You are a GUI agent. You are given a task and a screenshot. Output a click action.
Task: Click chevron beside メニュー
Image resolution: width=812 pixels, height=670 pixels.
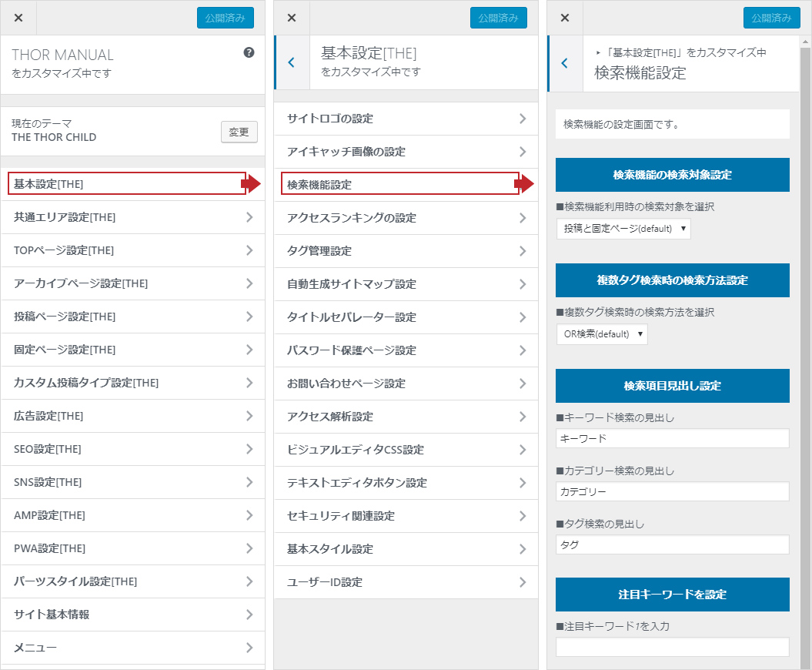pos(249,648)
